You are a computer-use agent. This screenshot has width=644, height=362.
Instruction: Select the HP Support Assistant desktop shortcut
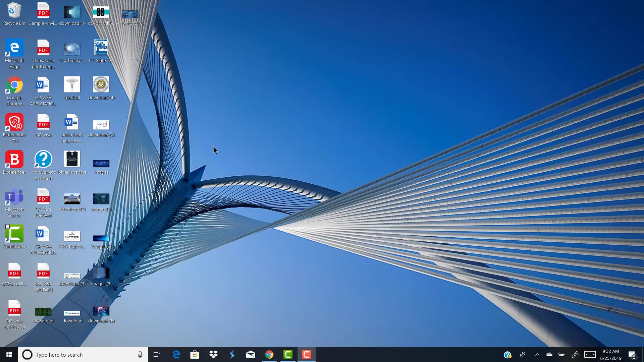click(43, 166)
